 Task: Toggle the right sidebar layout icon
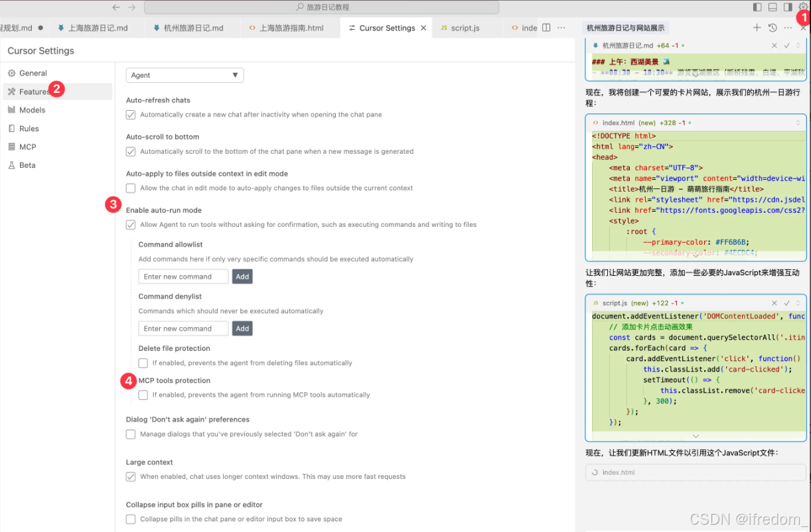(788, 7)
